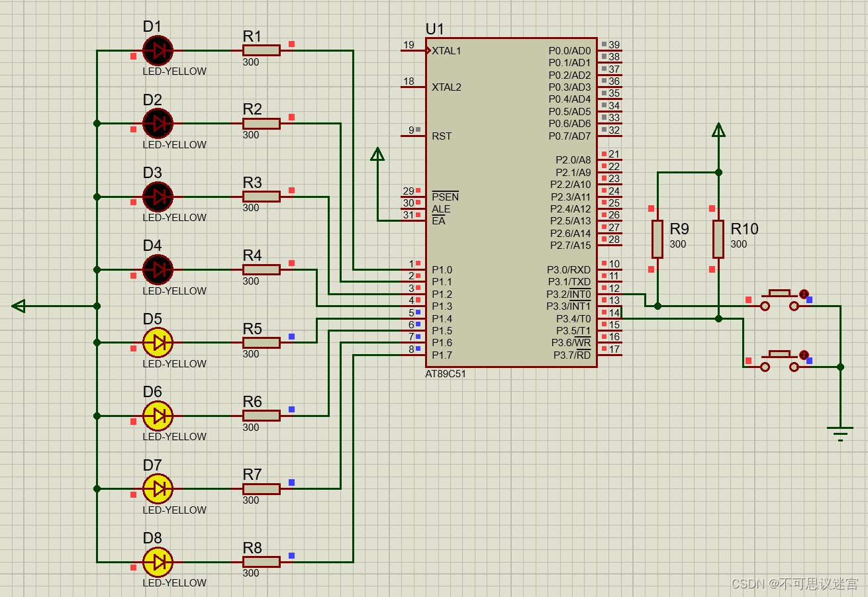This screenshot has height=597, width=868.
Task: Click the R4 resistor body
Action: click(x=262, y=269)
